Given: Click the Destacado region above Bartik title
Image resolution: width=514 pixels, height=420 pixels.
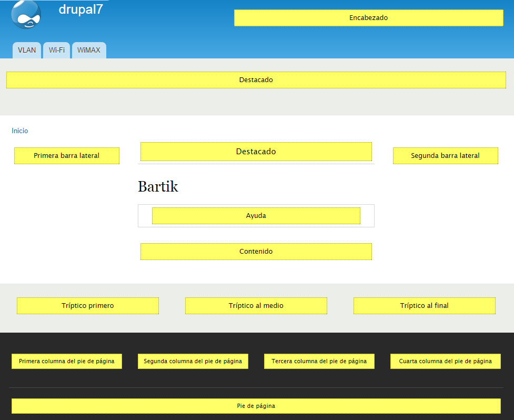Looking at the screenshot, I should click(256, 152).
